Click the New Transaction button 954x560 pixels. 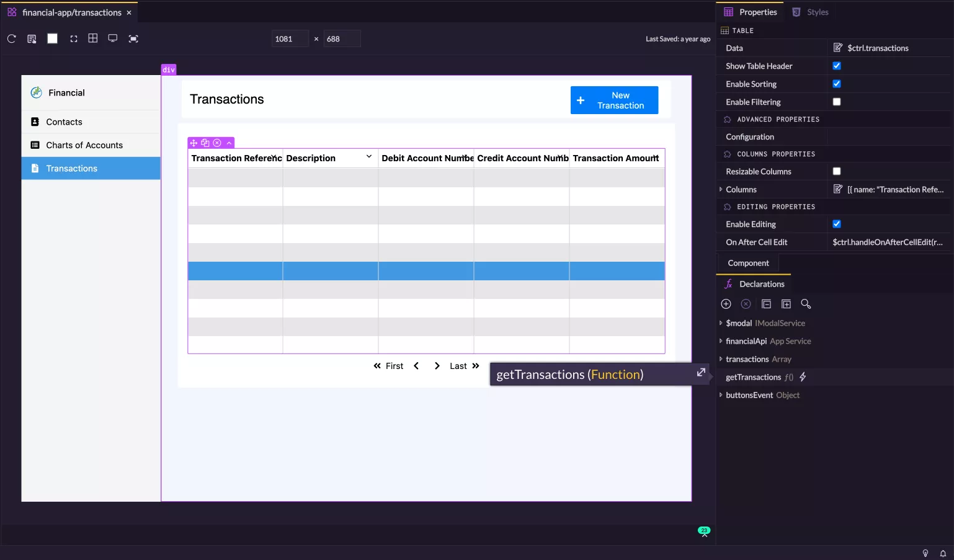(x=614, y=100)
